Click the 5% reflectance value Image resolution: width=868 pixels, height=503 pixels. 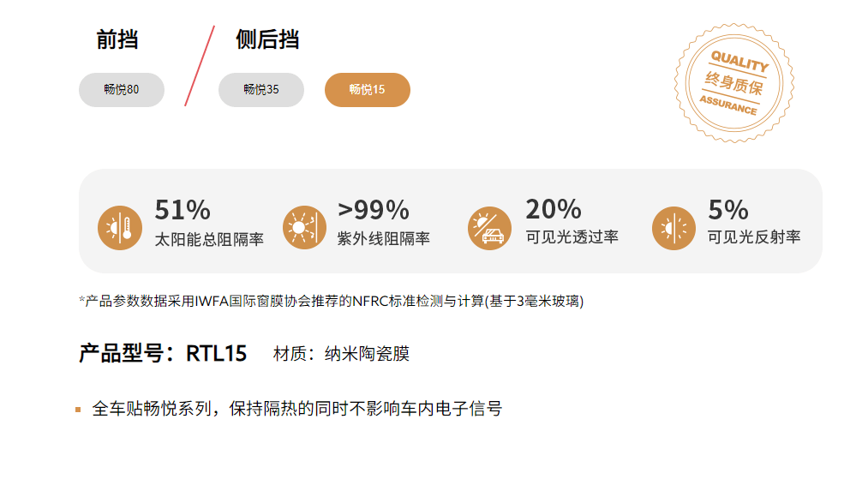point(728,210)
